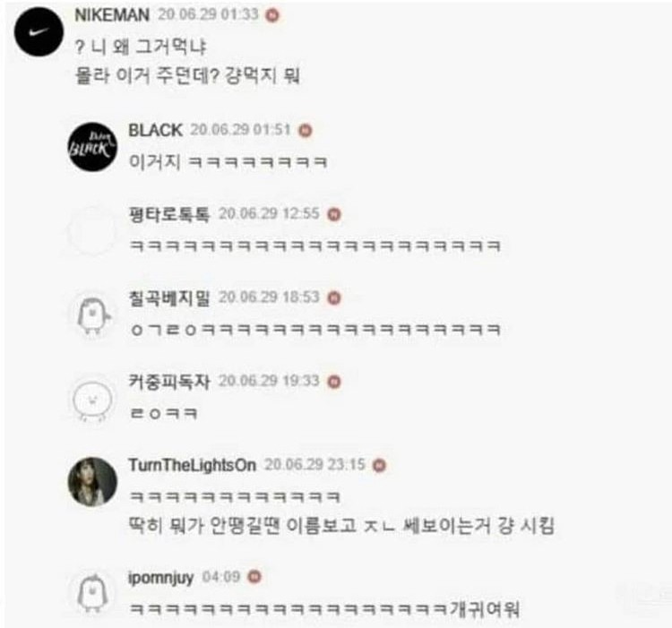The image size is (672, 628).
Task: Open the TurnTheLightsOn username link
Action: pos(193,465)
